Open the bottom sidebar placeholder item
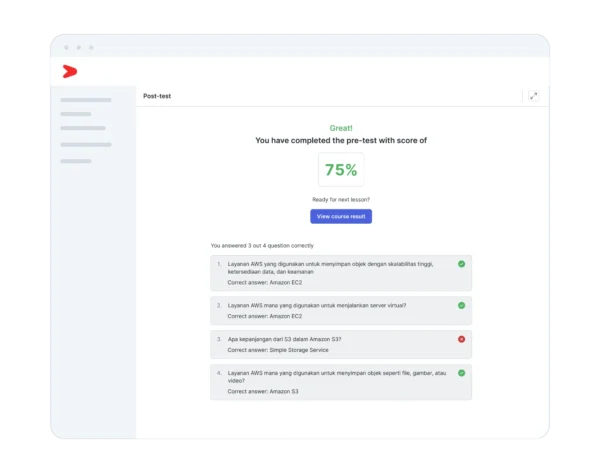Screen dimensions: 600x473 76,160
